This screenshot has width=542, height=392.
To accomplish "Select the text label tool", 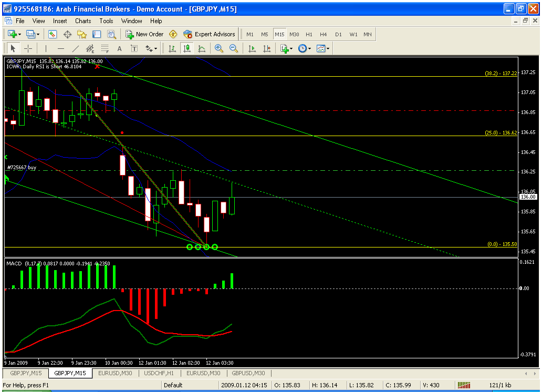I will (119, 48).
